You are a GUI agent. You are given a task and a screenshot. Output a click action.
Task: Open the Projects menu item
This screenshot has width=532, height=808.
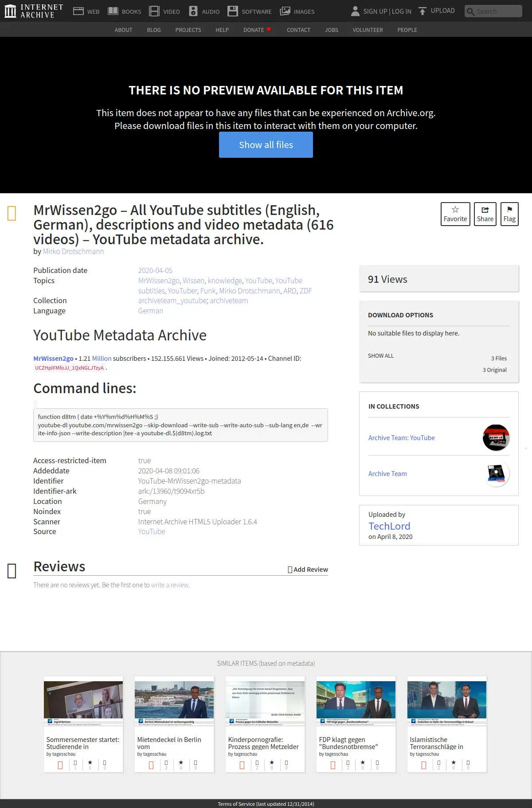click(188, 30)
